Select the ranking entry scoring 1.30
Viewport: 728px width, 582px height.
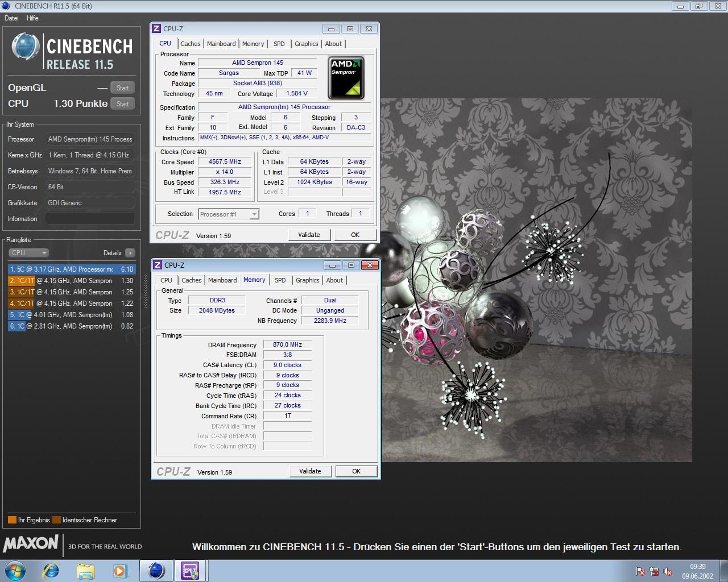(x=72, y=281)
